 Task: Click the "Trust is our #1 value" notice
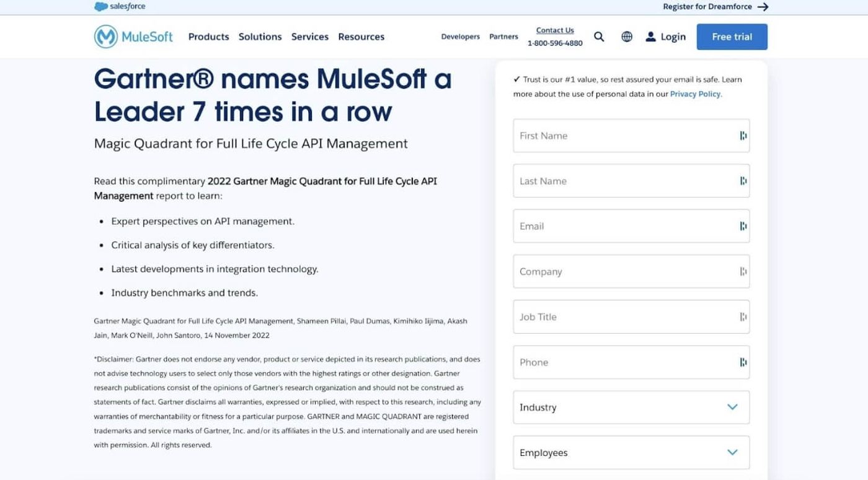point(627,87)
